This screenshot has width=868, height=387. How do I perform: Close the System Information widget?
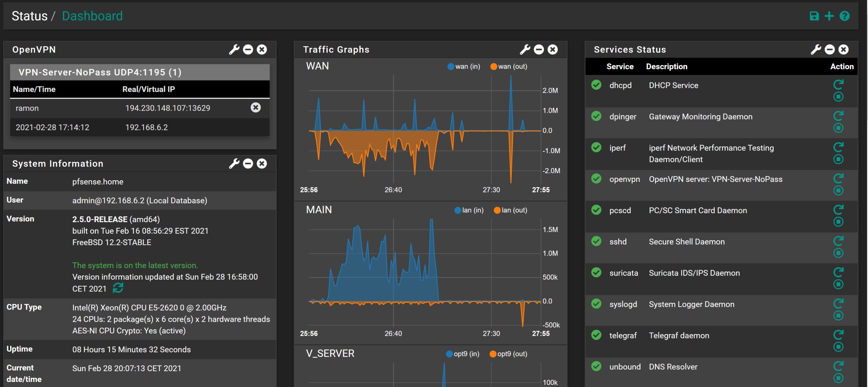tap(262, 164)
